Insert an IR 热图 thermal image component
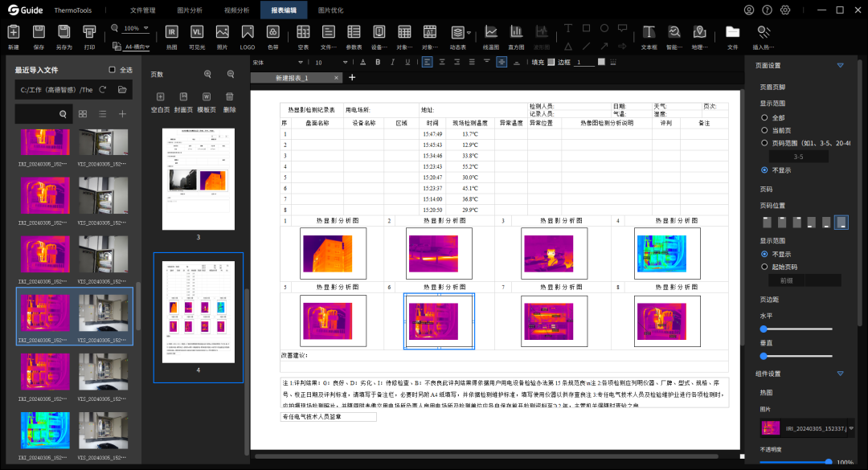The height and width of the screenshot is (470, 868). tap(172, 32)
